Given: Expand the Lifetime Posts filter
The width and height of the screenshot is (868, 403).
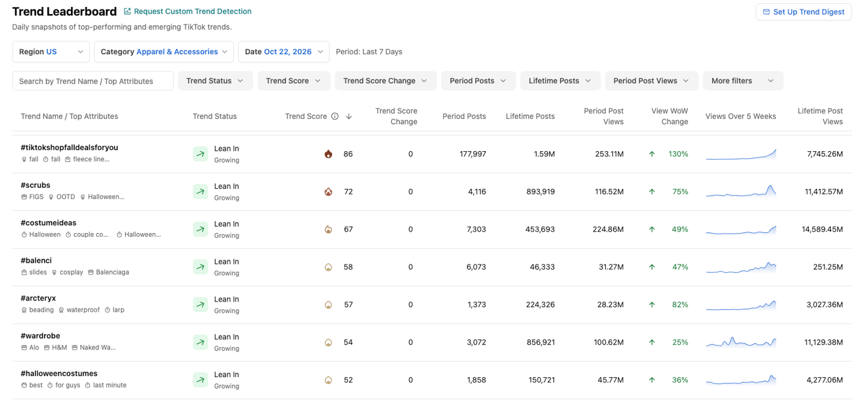Looking at the screenshot, I should 560,81.
